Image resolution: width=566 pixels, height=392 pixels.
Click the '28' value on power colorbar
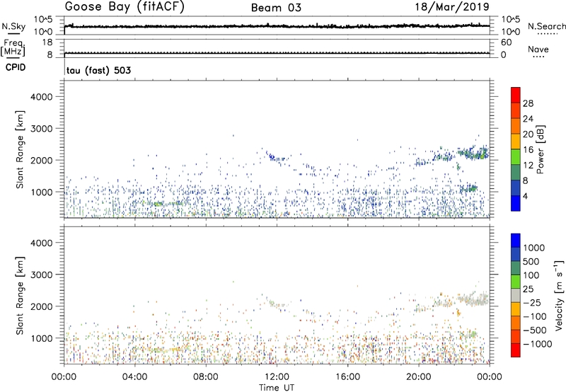pos(528,103)
